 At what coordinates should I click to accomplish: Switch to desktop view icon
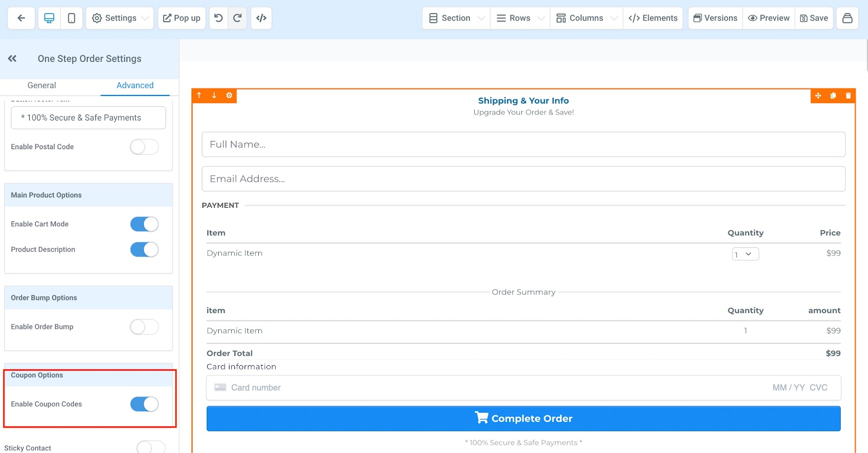coord(49,18)
